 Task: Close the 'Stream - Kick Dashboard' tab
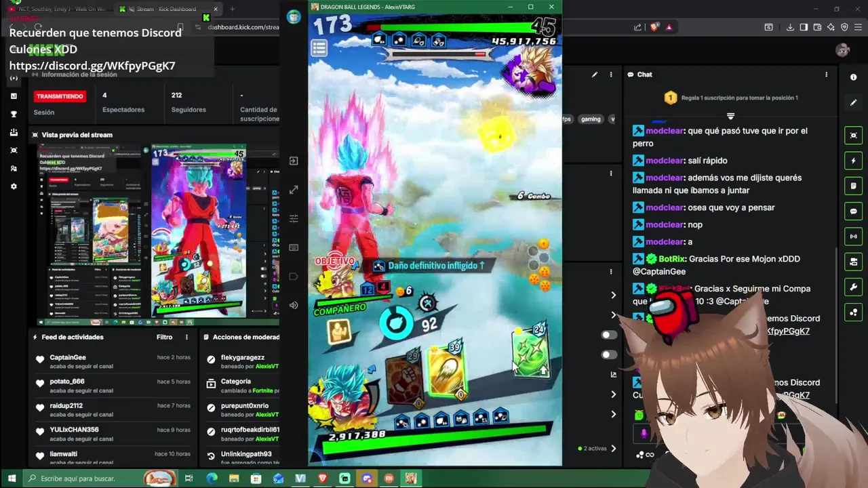[216, 9]
